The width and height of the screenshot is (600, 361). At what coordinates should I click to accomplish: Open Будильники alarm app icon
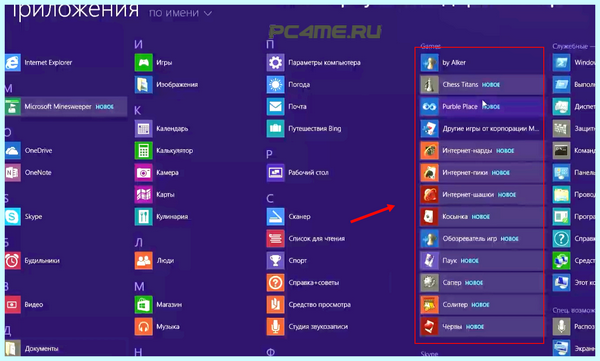pos(12,261)
